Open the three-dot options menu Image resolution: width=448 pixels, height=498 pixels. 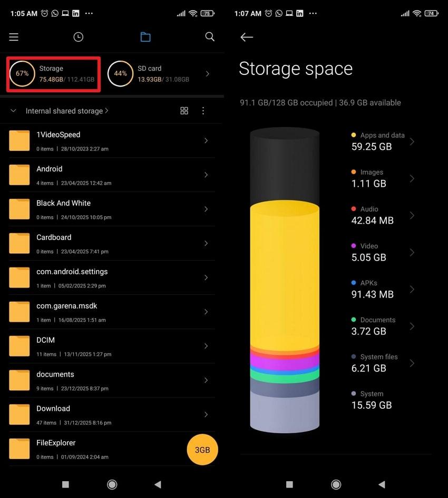(x=203, y=111)
